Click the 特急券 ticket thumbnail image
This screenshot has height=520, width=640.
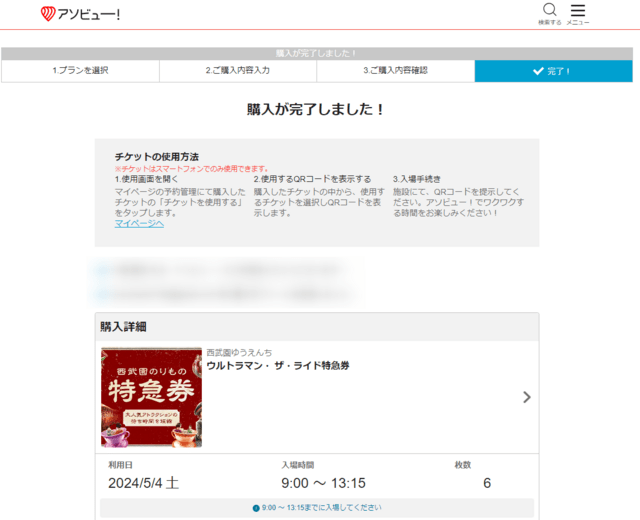click(151, 398)
